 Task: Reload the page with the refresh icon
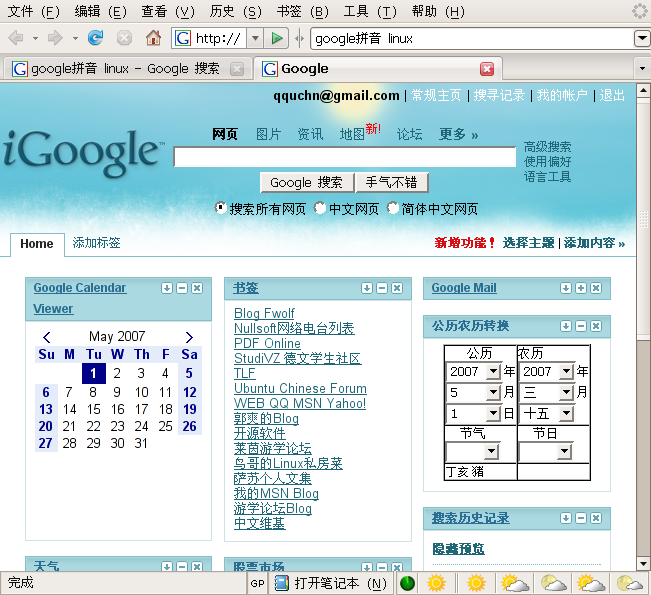click(95, 38)
